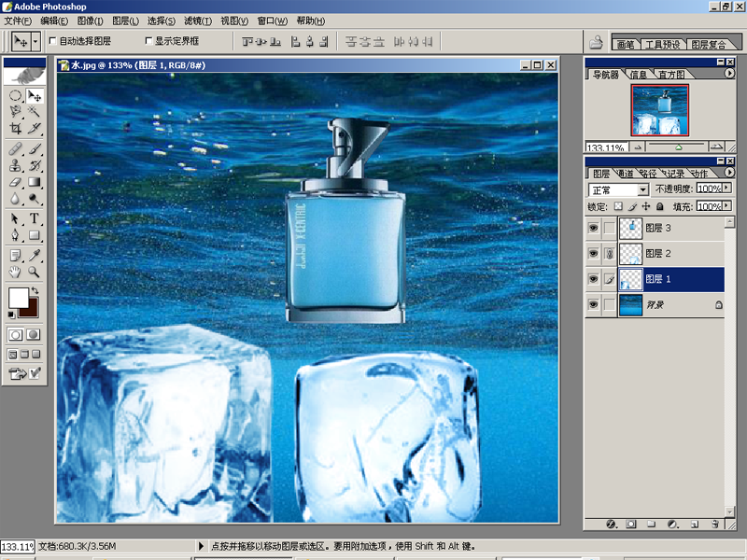This screenshot has width=747, height=560.
Task: Select the Pen tool
Action: (16, 235)
